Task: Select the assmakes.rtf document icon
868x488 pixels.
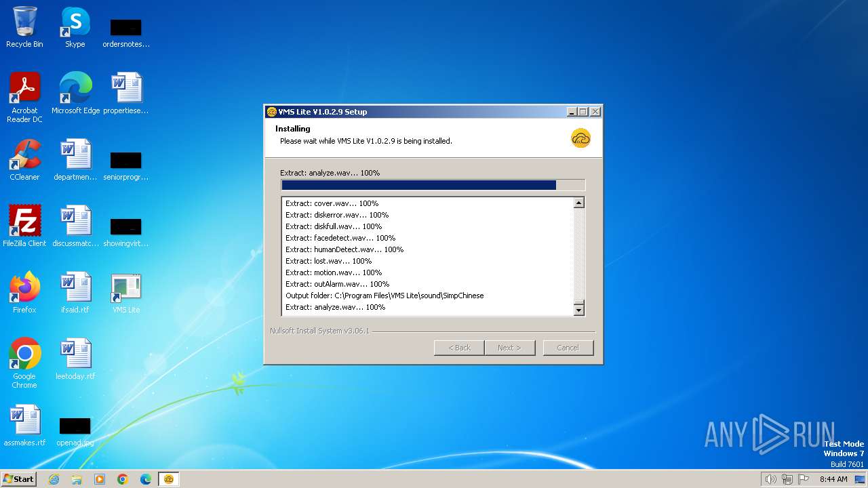Action: (24, 426)
